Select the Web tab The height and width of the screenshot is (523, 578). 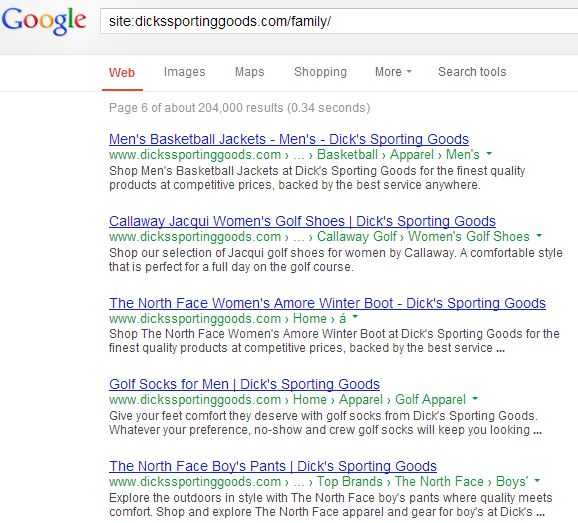[122, 72]
